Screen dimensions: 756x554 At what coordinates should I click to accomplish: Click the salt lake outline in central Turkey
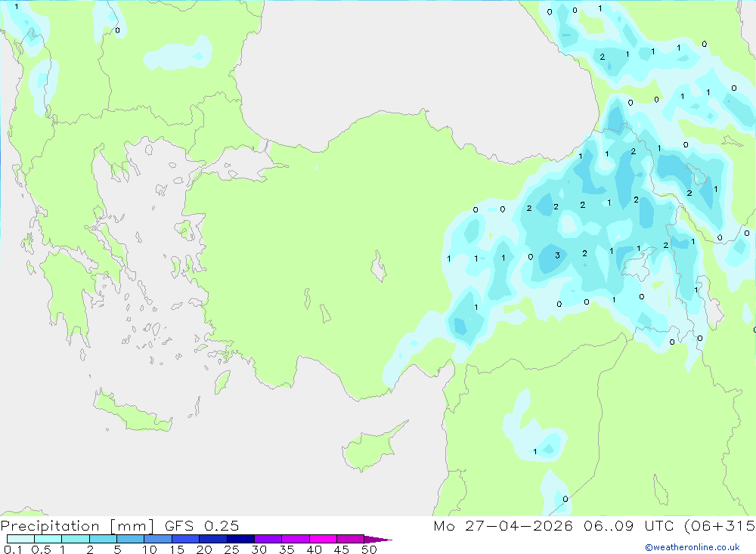coord(379,266)
